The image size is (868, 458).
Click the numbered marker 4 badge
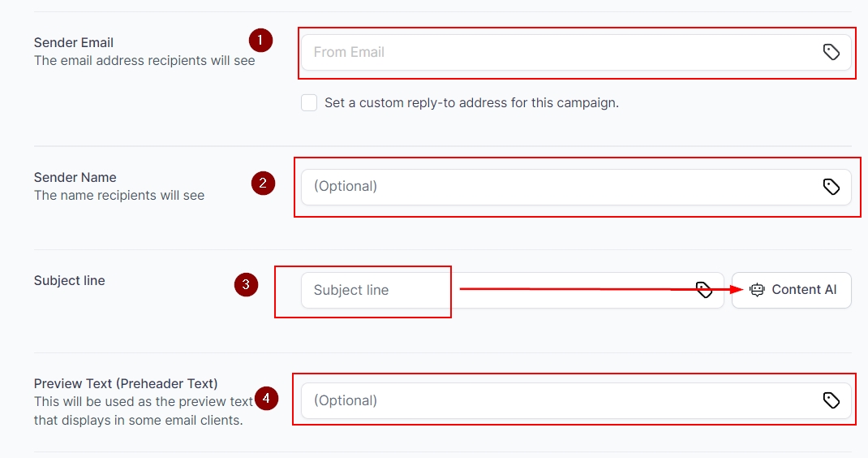[x=266, y=398]
